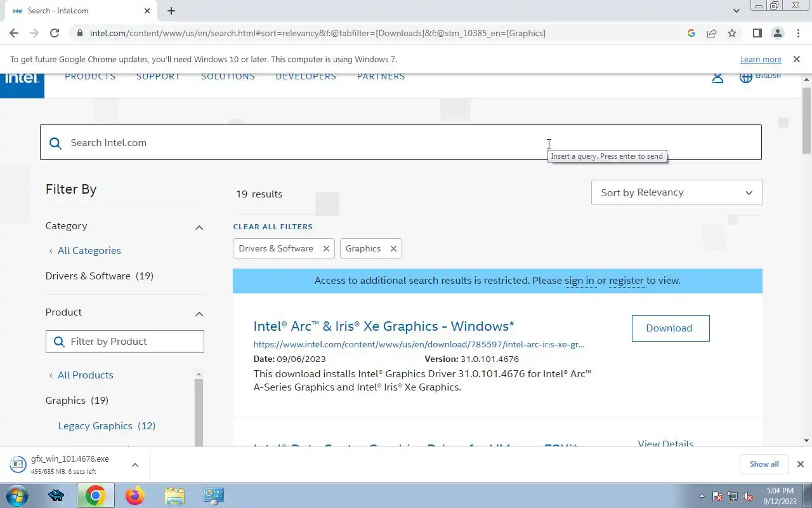Open the SOLUTIONS menu
This screenshot has height=508, width=812.
228,77
